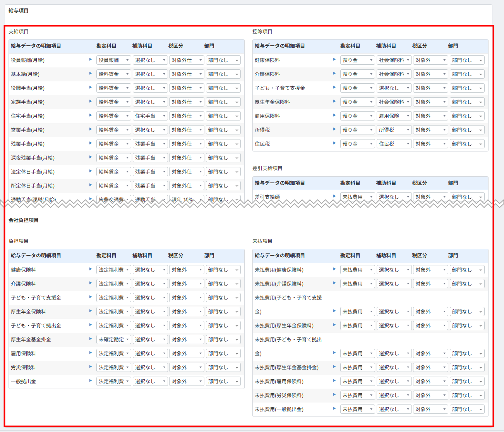Open the 部門 dropdown for 家族手当(月給)
Viewport: 504px width, 432px height.
point(223,102)
